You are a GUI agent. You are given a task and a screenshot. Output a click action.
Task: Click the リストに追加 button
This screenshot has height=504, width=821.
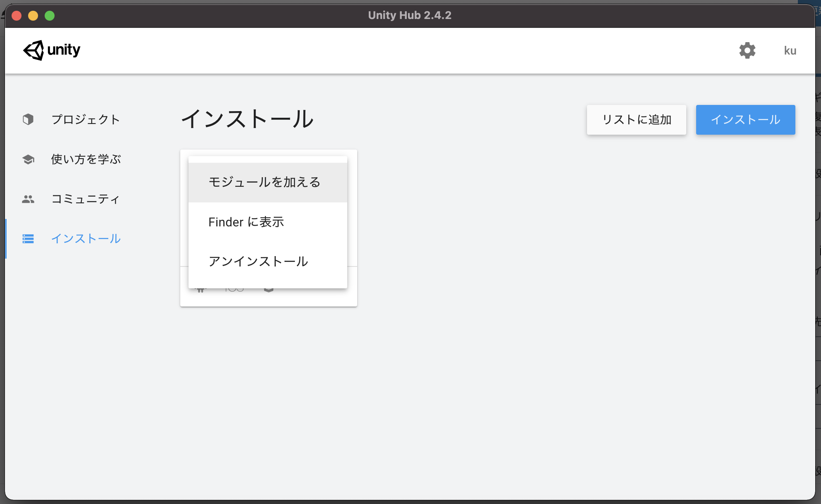(x=637, y=120)
